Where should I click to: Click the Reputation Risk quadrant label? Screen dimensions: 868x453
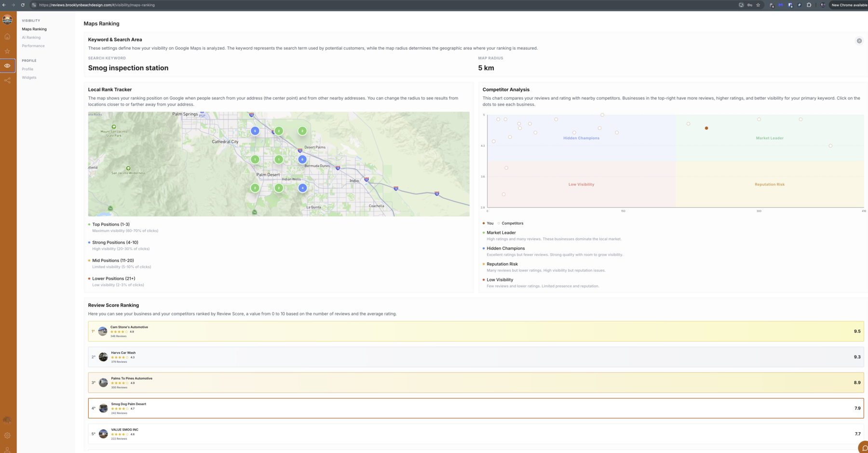770,184
